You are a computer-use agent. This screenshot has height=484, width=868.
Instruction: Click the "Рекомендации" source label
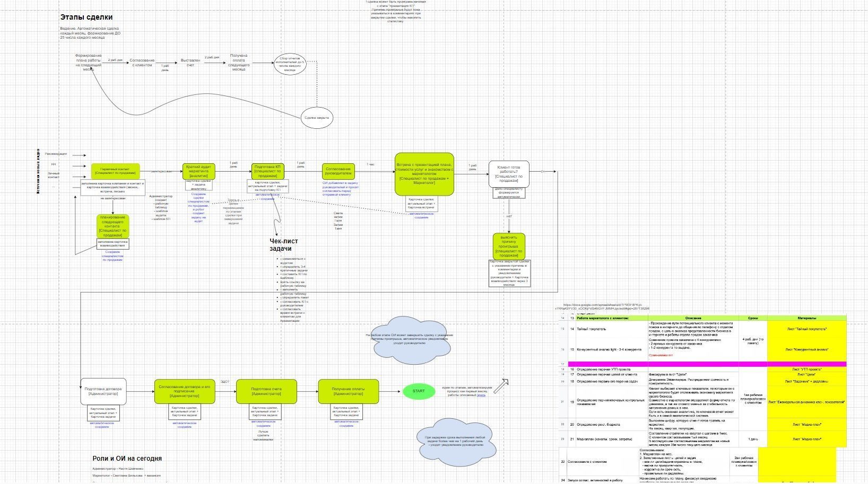[x=56, y=154]
